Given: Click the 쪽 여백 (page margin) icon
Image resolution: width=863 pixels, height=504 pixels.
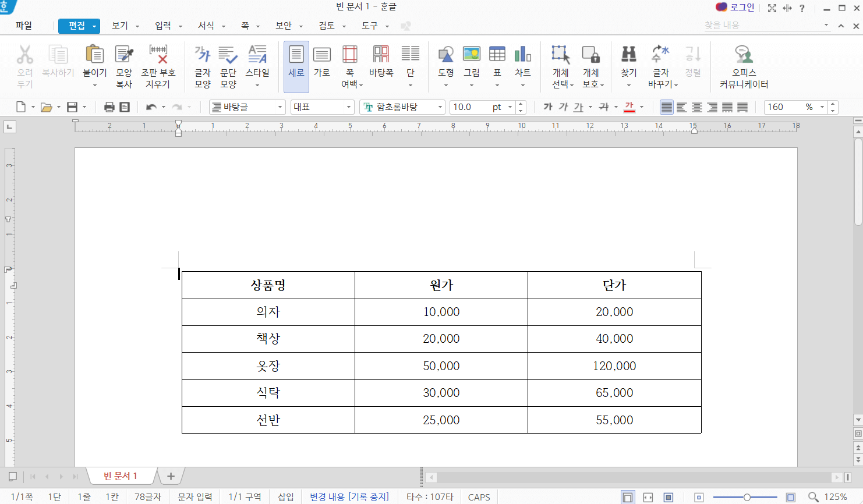Looking at the screenshot, I should (x=350, y=55).
